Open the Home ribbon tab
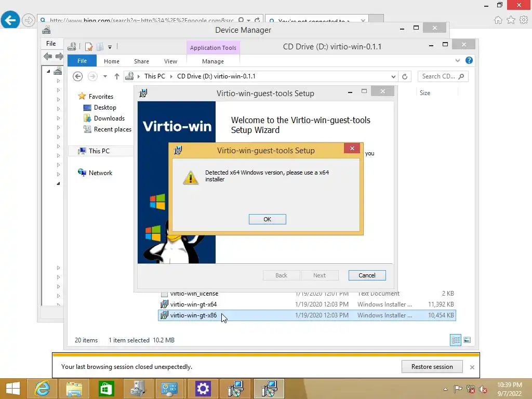The height and width of the screenshot is (399, 532). (x=112, y=61)
